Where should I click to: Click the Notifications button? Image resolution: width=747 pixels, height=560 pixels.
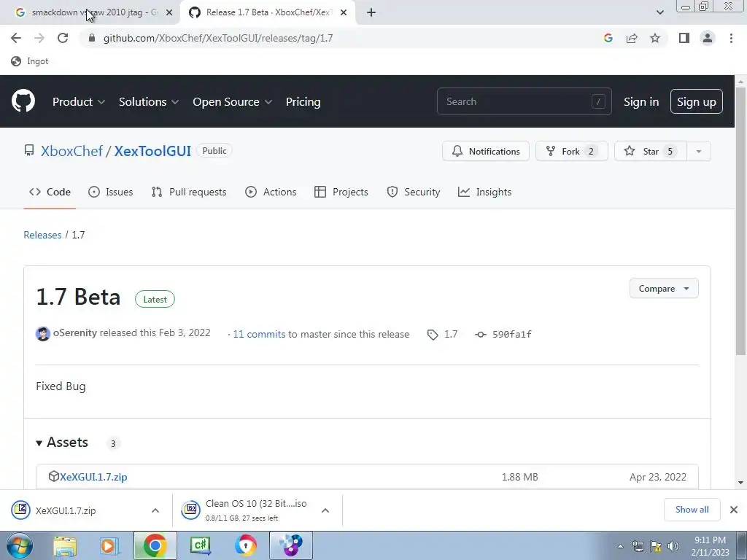[485, 152]
